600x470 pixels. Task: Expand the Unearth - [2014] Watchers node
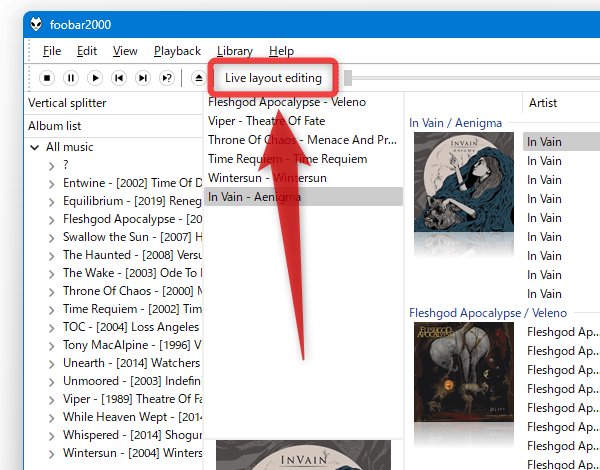pyautogui.click(x=51, y=364)
